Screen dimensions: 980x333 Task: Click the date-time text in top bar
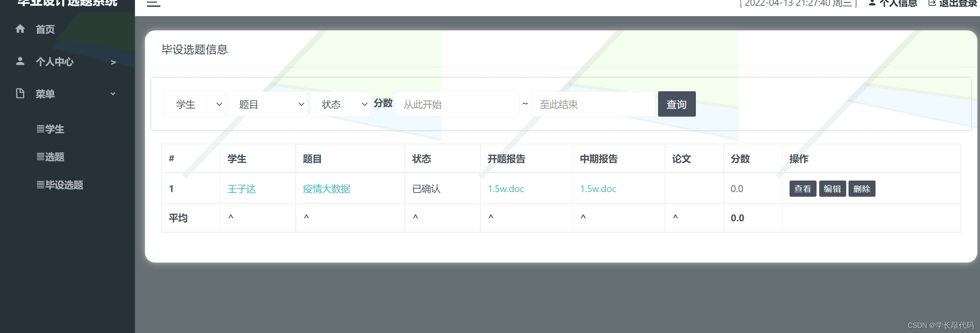click(x=798, y=3)
